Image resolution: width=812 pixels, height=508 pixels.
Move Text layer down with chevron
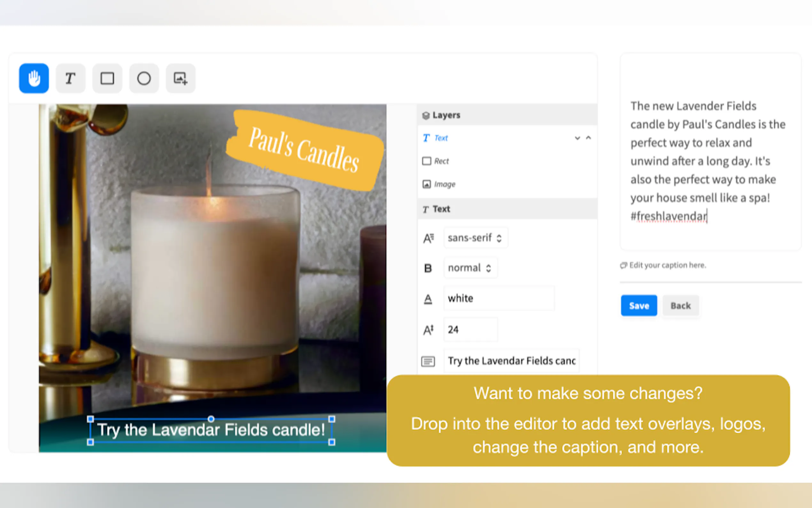(577, 138)
